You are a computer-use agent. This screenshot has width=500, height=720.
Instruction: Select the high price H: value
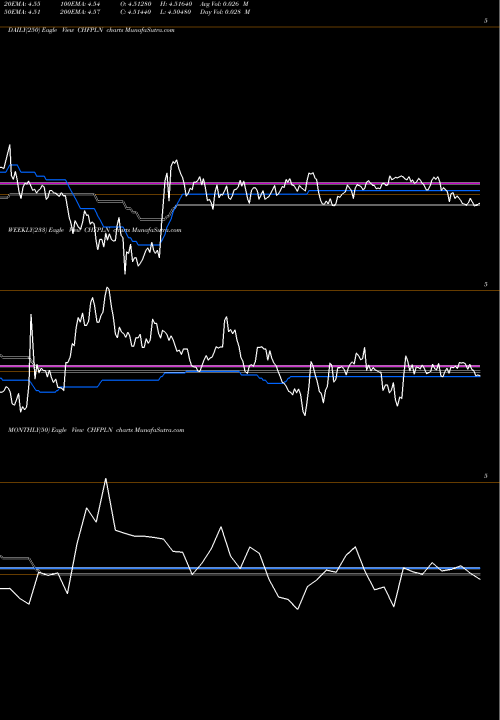coord(175,4)
